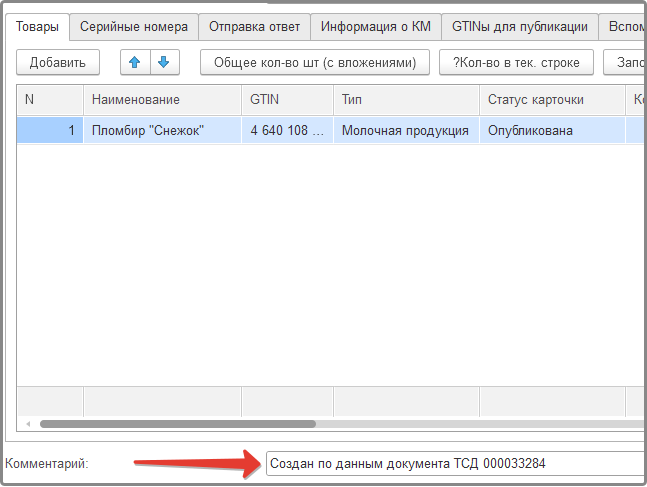Click the scrollbar left arrow

click(x=28, y=424)
